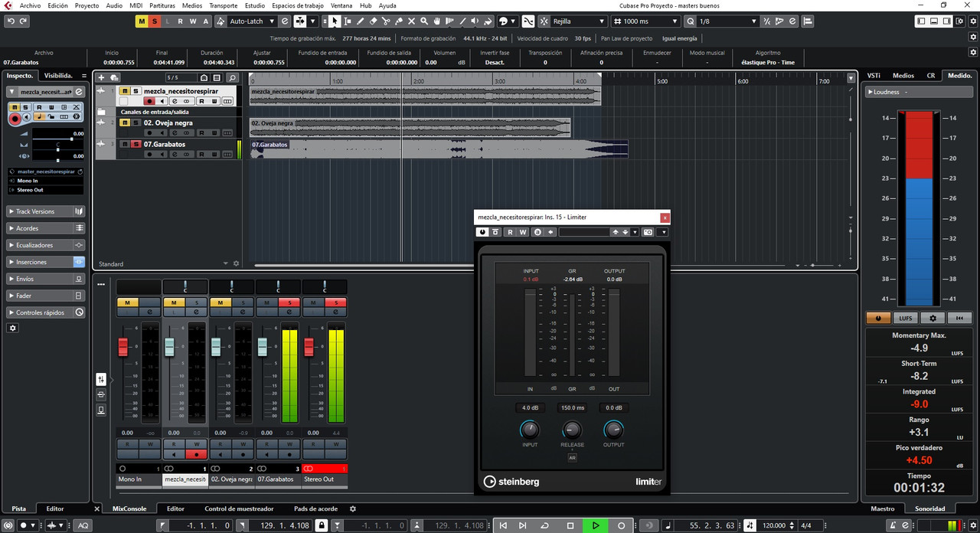This screenshot has width=980, height=533.
Task: Switch to the Sonoridad tab
Action: tap(930, 508)
